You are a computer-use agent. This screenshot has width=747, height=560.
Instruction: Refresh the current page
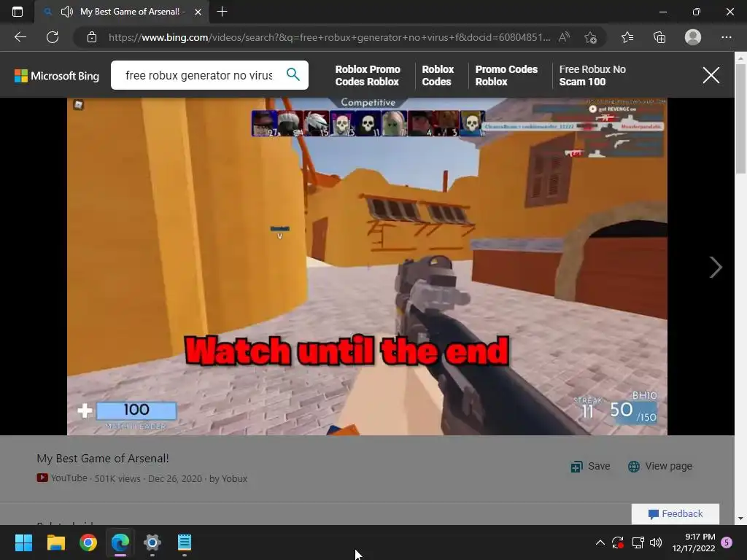pos(53,37)
